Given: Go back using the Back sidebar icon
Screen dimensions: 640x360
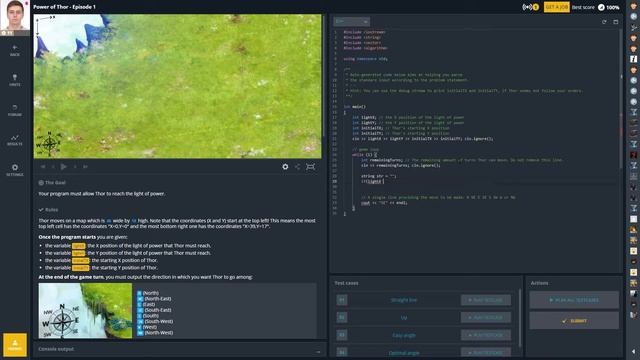Looking at the screenshot, I should pyautogui.click(x=15, y=50).
